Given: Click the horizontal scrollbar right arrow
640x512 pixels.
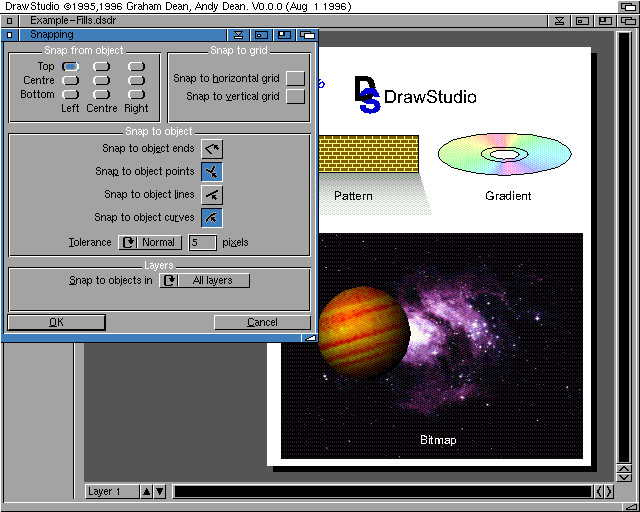Looking at the screenshot, I should (609, 492).
